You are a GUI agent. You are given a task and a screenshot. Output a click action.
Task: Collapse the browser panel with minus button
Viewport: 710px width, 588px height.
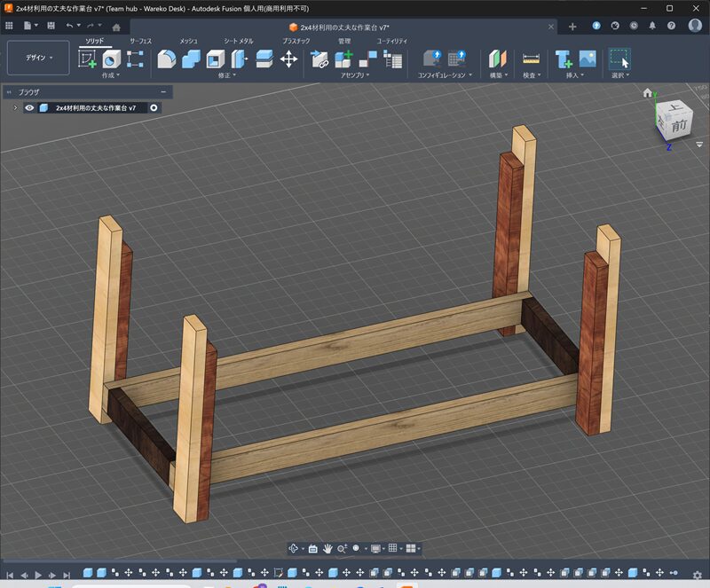click(163, 92)
